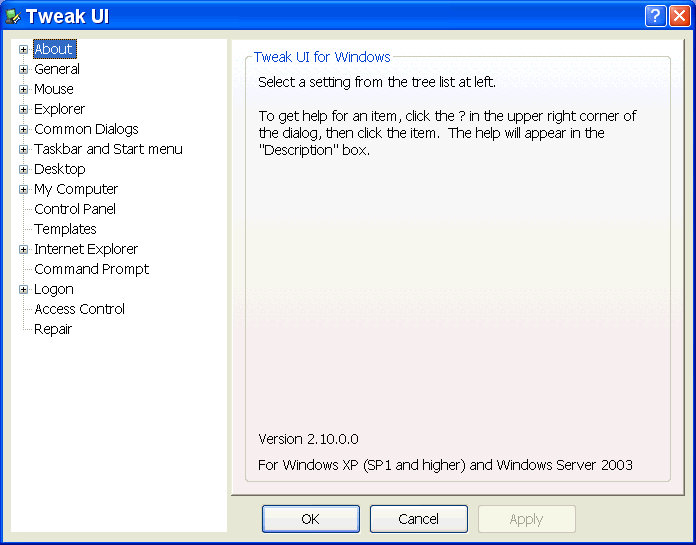Viewport: 696px width, 545px height.
Task: Open the Repair settings item
Action: click(53, 329)
